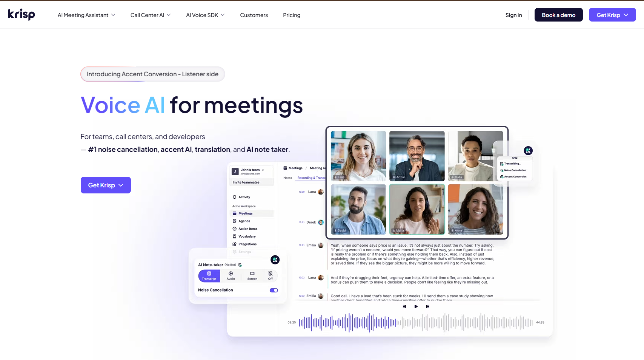Expand the AI Meeting Assistant menu
644x360 pixels.
pyautogui.click(x=86, y=15)
